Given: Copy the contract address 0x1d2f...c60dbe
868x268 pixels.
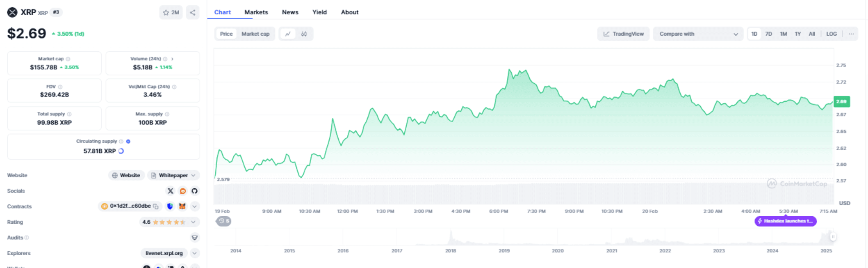Looking at the screenshot, I should [x=156, y=206].
